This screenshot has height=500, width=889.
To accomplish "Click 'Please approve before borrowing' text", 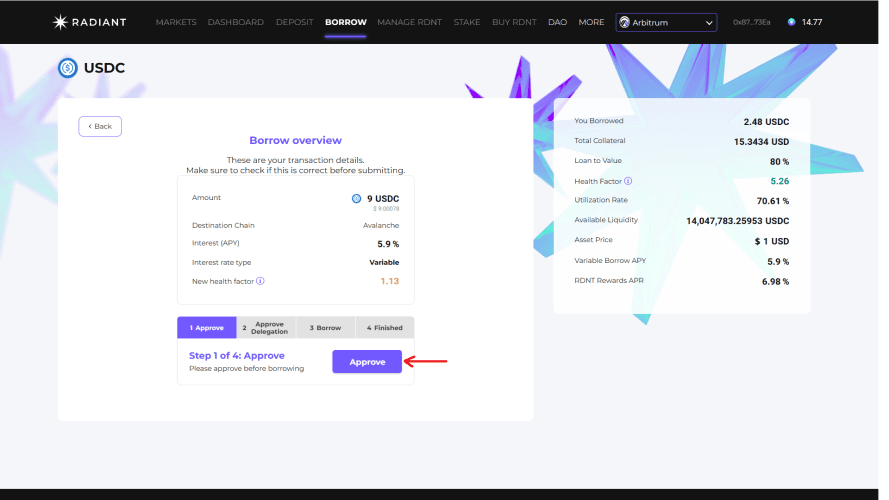I will (x=247, y=368).
